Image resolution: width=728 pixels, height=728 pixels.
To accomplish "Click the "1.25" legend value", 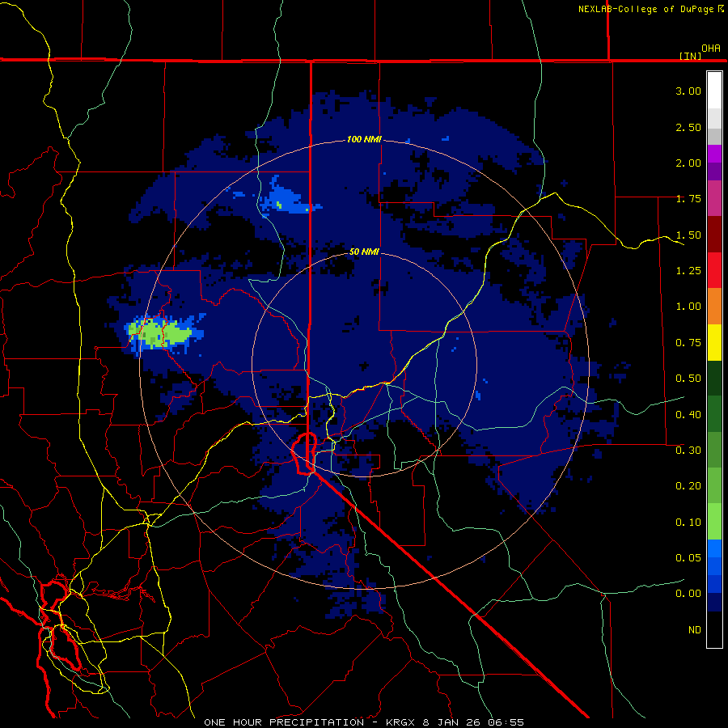I will pos(688,271).
